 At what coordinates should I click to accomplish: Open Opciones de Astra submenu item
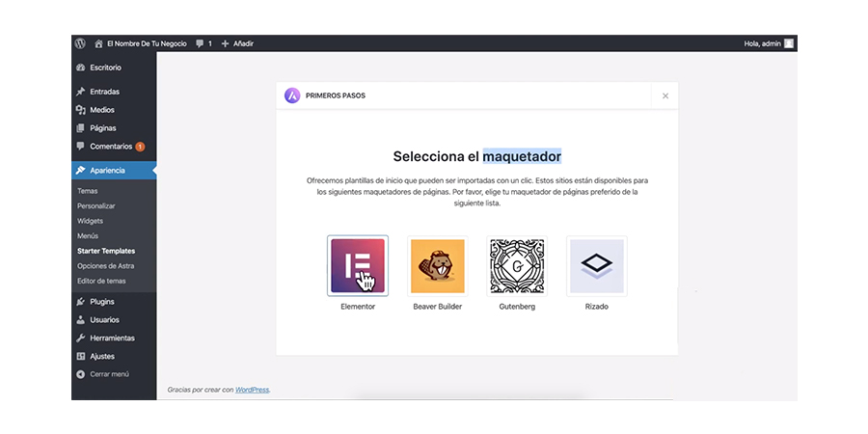[x=106, y=266]
